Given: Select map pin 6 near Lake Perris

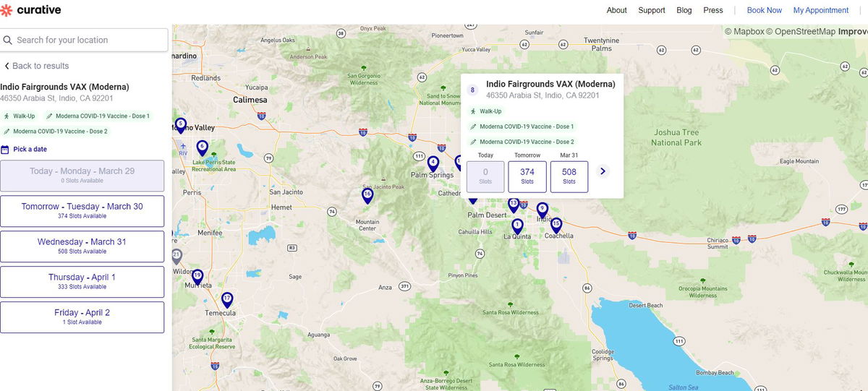Looking at the screenshot, I should point(202,147).
